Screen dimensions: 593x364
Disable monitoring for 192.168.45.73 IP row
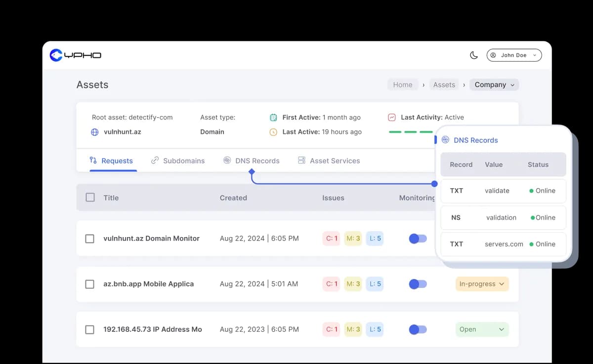(x=418, y=329)
